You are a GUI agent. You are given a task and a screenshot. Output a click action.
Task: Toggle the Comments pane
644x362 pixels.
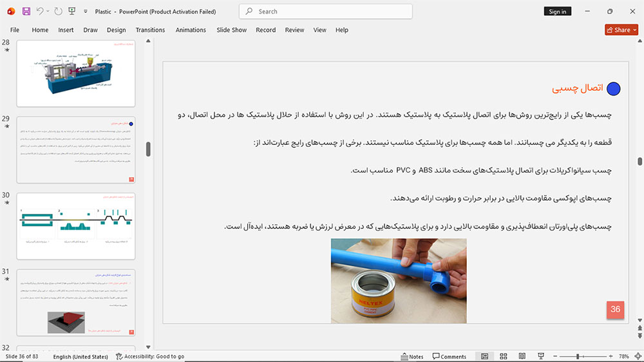coord(450,356)
